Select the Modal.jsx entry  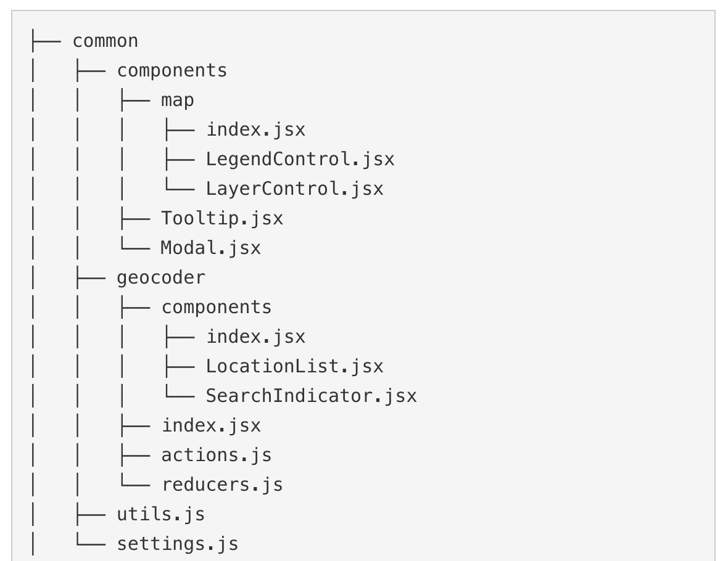coord(210,248)
